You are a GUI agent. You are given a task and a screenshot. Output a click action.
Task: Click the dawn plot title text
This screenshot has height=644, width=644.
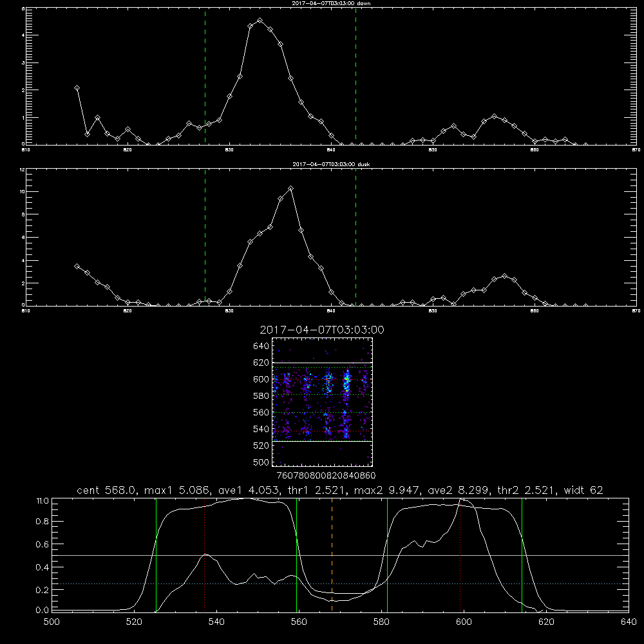[x=331, y=3]
